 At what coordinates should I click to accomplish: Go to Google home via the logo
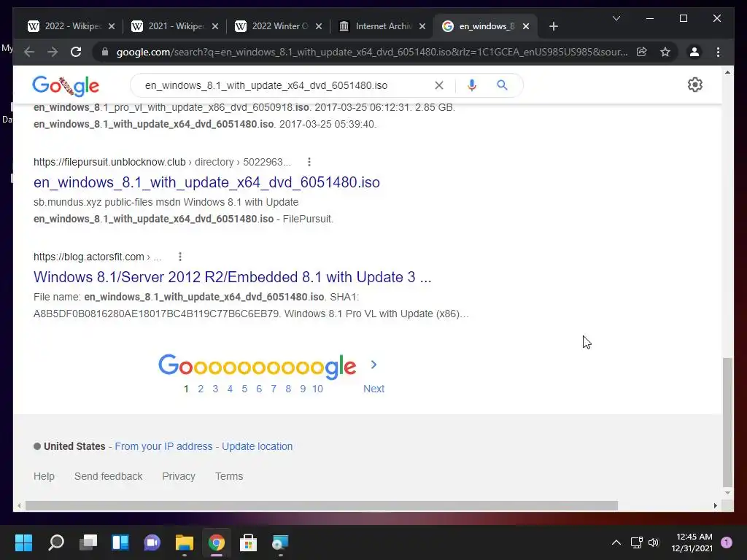point(66,86)
